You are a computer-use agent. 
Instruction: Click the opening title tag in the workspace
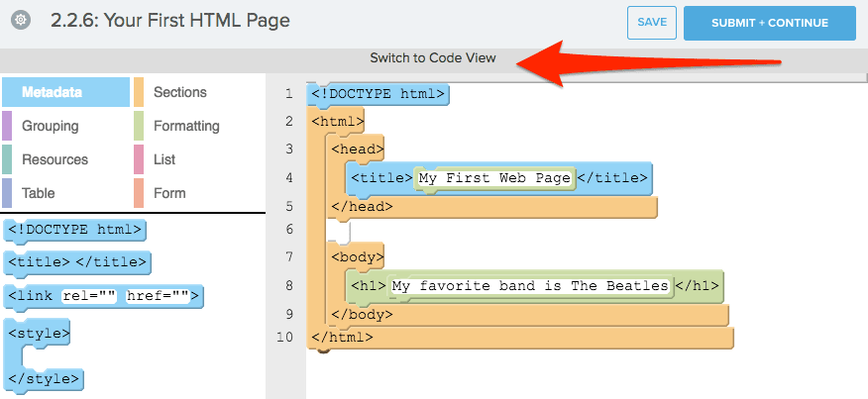tap(382, 178)
